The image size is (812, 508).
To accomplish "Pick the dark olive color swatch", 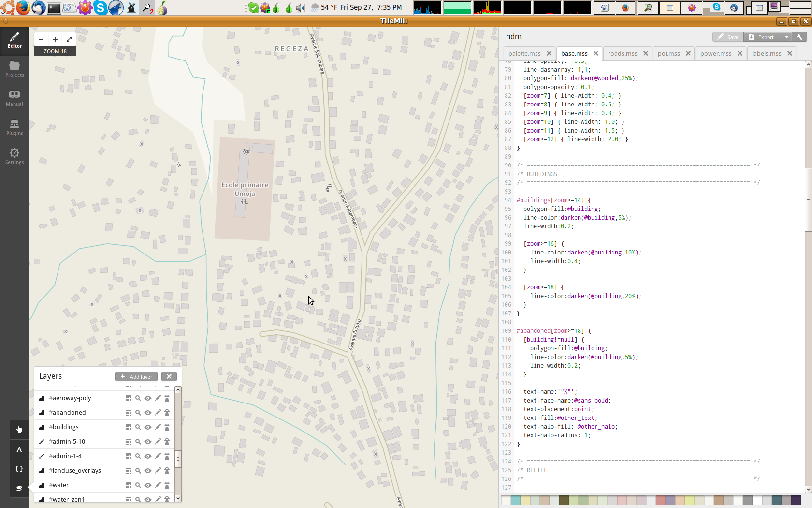I will [x=564, y=500].
